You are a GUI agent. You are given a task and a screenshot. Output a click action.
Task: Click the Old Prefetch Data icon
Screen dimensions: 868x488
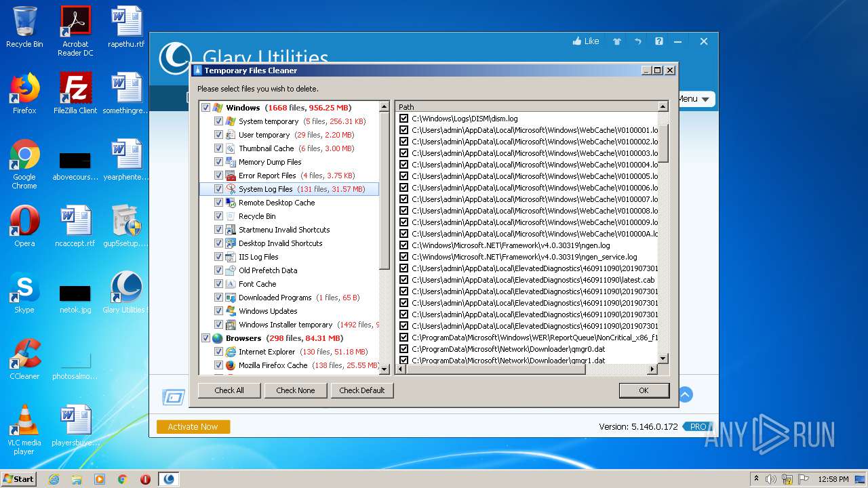pos(231,270)
